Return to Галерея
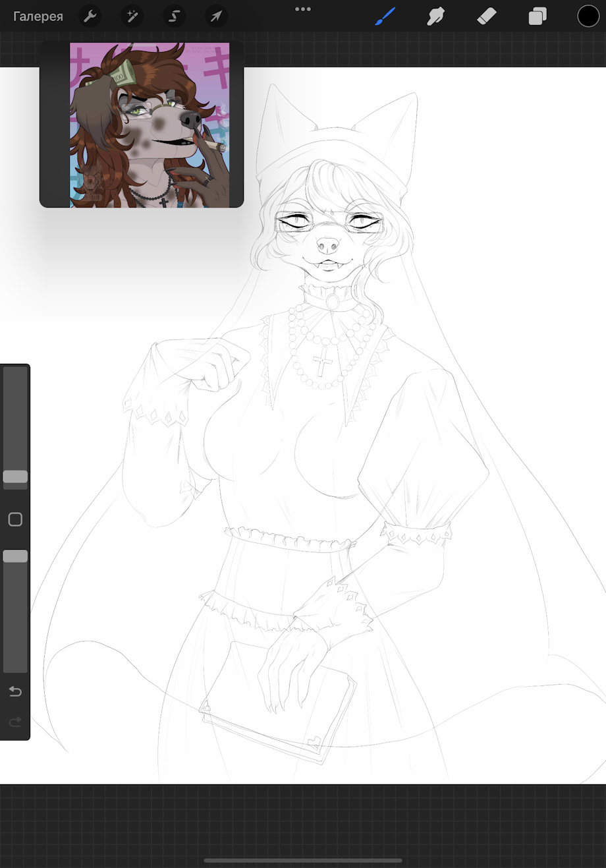 pyautogui.click(x=38, y=16)
